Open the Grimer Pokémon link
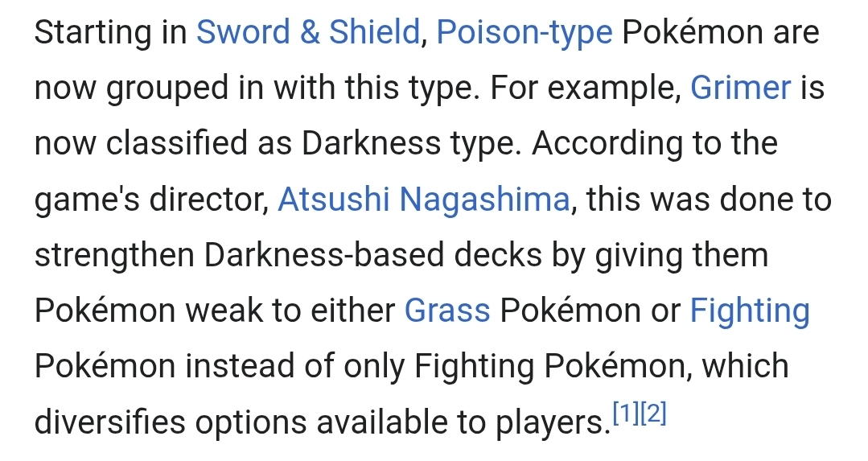868x461 pixels. (741, 88)
